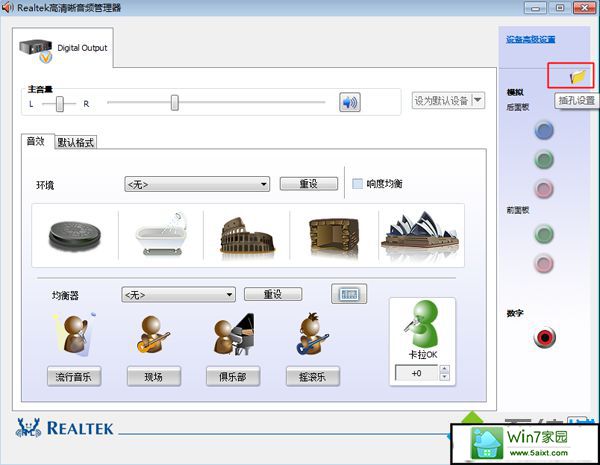Click the green karaoke singer icon
The width and height of the screenshot is (600, 465).
click(421, 324)
